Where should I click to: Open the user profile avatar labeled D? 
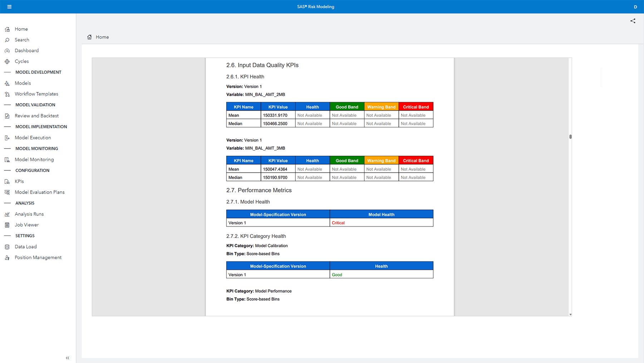[635, 6]
